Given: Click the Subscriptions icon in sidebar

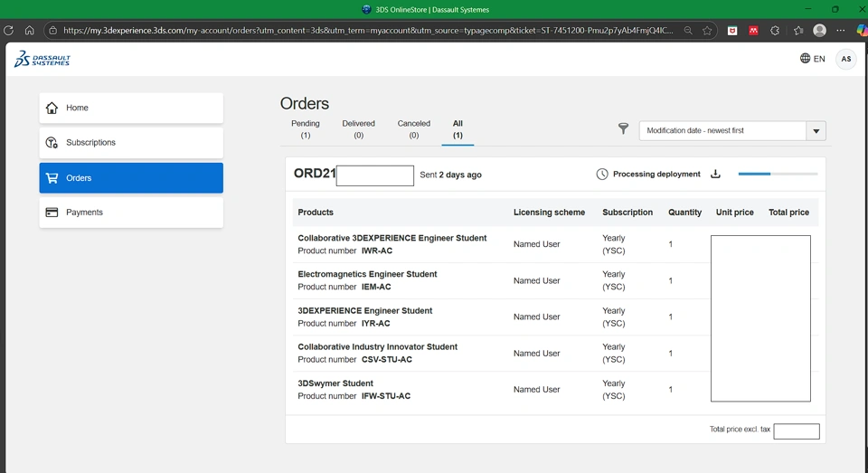Looking at the screenshot, I should pos(52,143).
